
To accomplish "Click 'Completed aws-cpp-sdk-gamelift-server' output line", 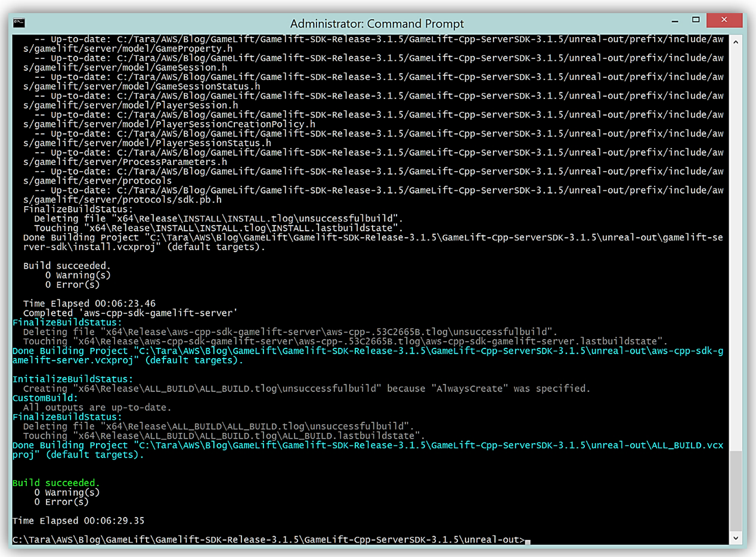I will pyautogui.click(x=131, y=313).
